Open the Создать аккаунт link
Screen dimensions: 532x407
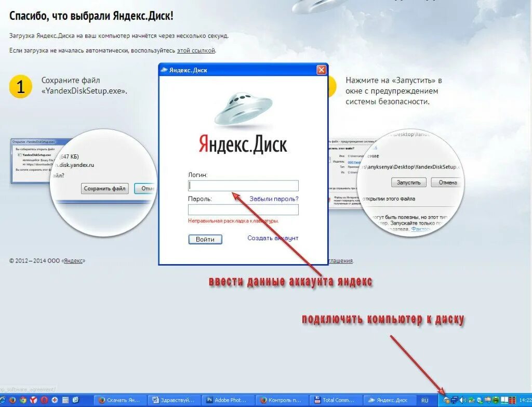[273, 238]
